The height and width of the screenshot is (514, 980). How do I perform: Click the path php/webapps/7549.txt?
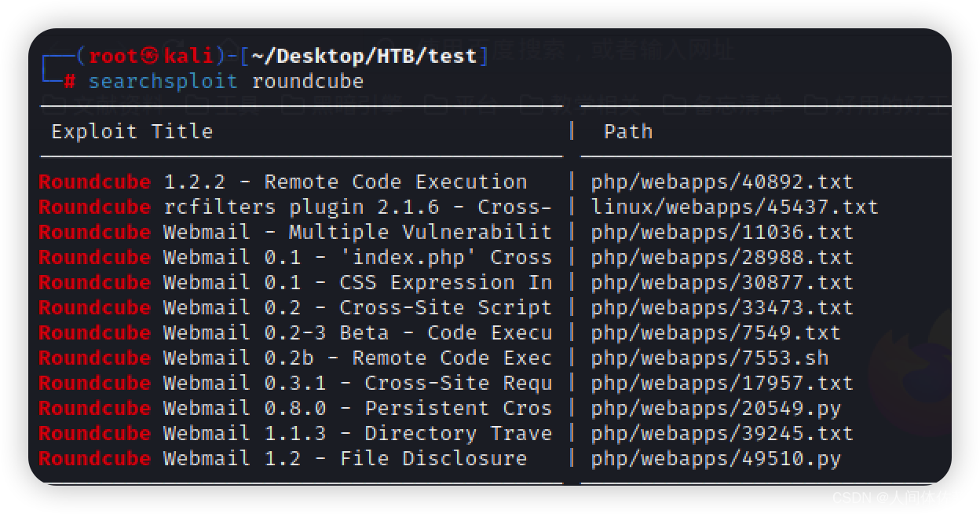coord(715,332)
